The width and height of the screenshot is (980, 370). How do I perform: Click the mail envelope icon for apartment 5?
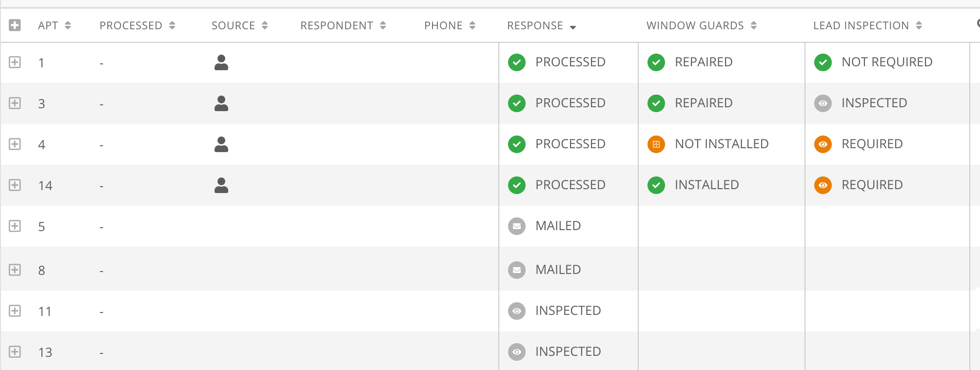[517, 226]
